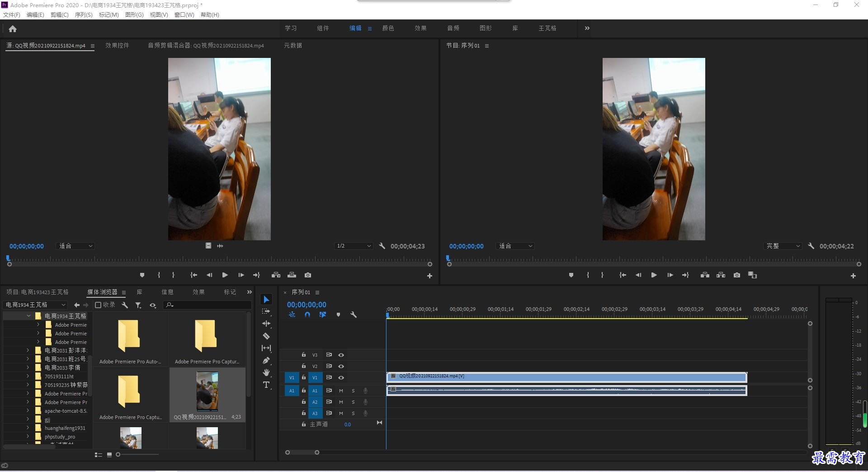Go to In point in source monitor

coord(193,275)
